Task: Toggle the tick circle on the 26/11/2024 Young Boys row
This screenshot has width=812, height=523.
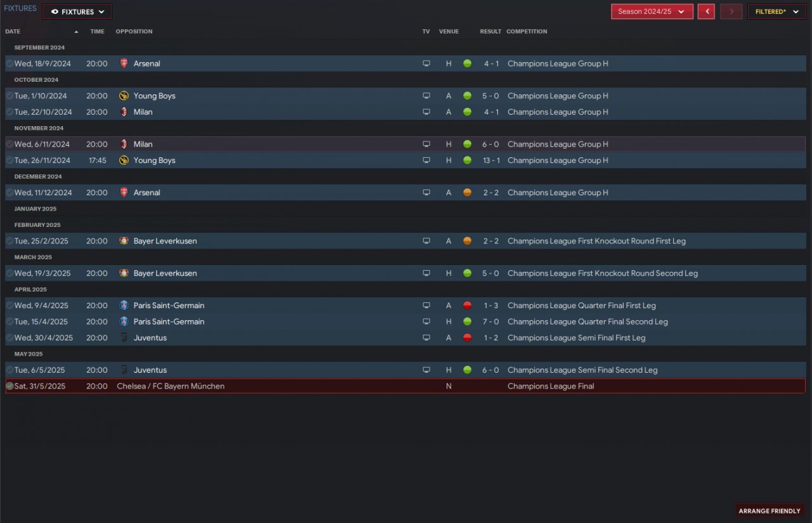Action: 10,160
